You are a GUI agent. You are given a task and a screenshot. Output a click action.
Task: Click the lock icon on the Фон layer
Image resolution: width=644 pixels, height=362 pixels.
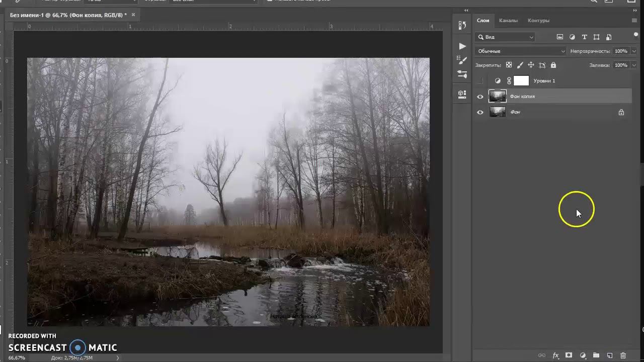tap(621, 112)
